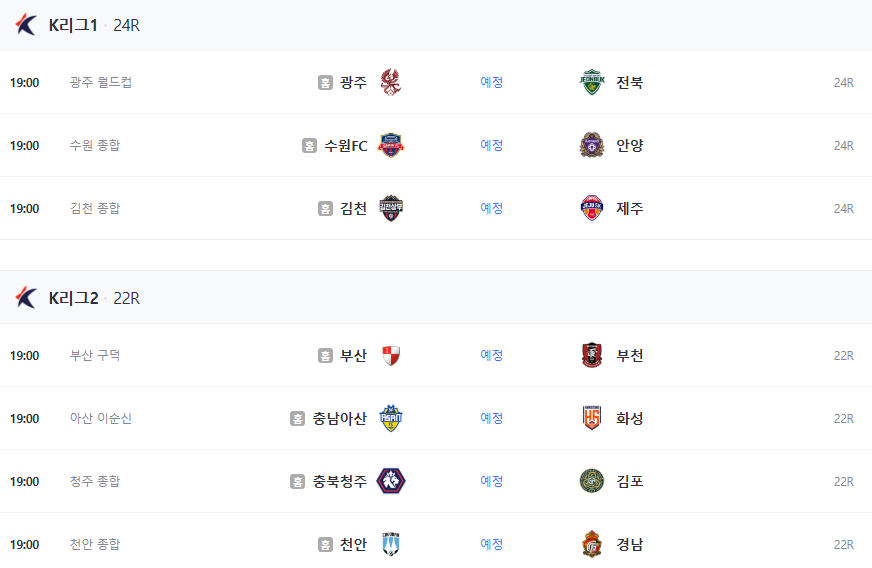Image resolution: width=872 pixels, height=568 pixels.
Task: Select the 수원FC team badge
Action: [x=391, y=145]
